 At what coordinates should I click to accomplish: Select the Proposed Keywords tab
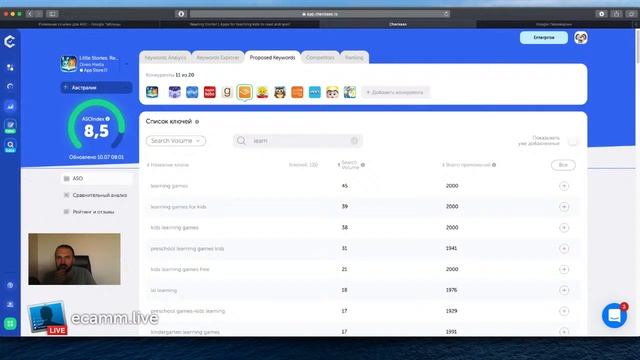click(272, 58)
